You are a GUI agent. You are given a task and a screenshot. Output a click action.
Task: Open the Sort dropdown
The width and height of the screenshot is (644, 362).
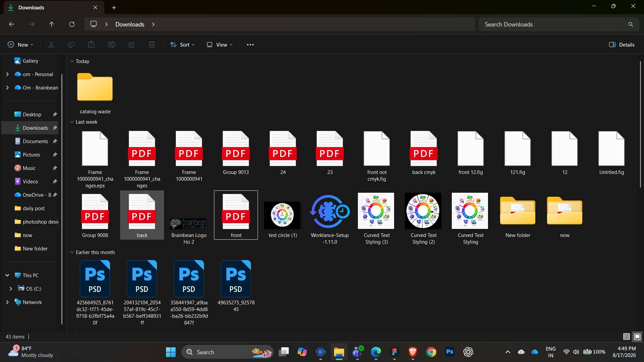coord(182,45)
